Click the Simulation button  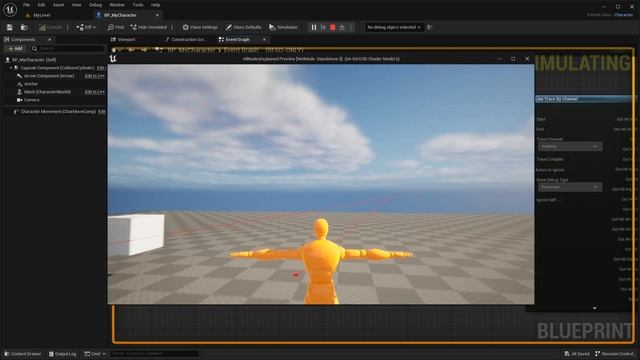pyautogui.click(x=283, y=27)
